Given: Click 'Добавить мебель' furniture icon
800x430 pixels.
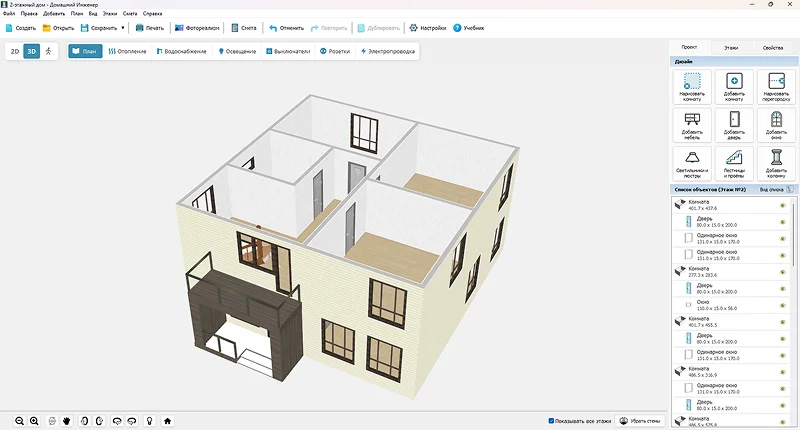Looking at the screenshot, I should (692, 123).
